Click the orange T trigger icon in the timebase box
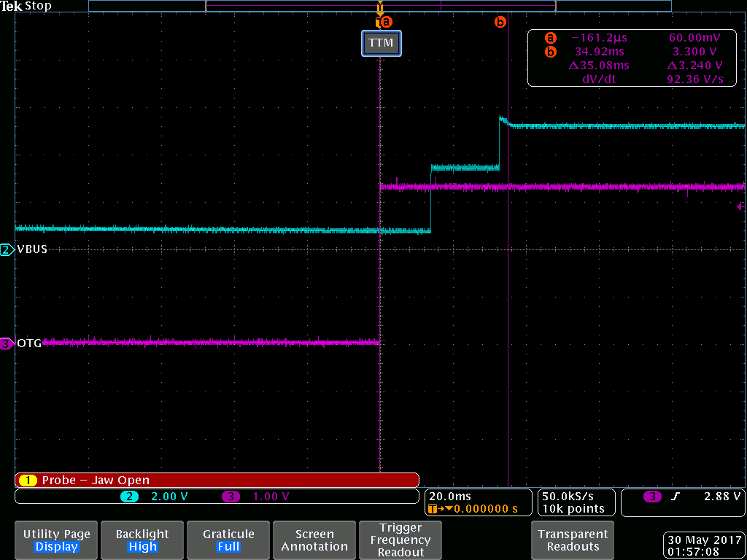The width and height of the screenshot is (747, 560). pyautogui.click(x=432, y=509)
